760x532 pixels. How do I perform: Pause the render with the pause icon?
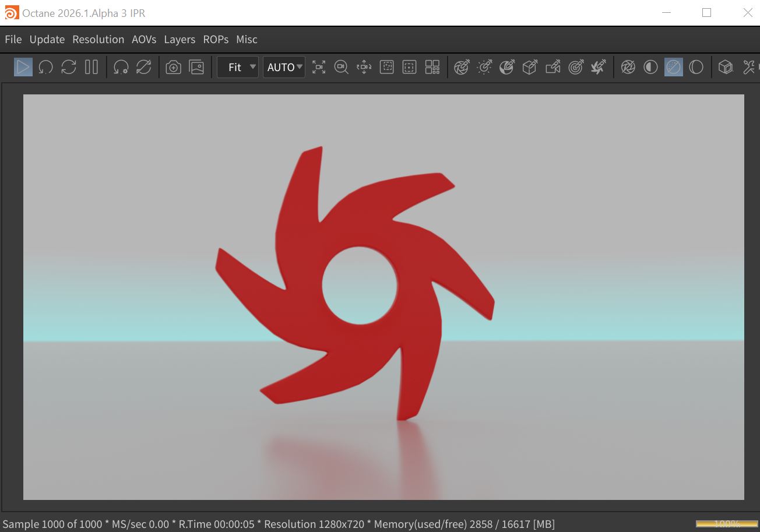(x=92, y=67)
